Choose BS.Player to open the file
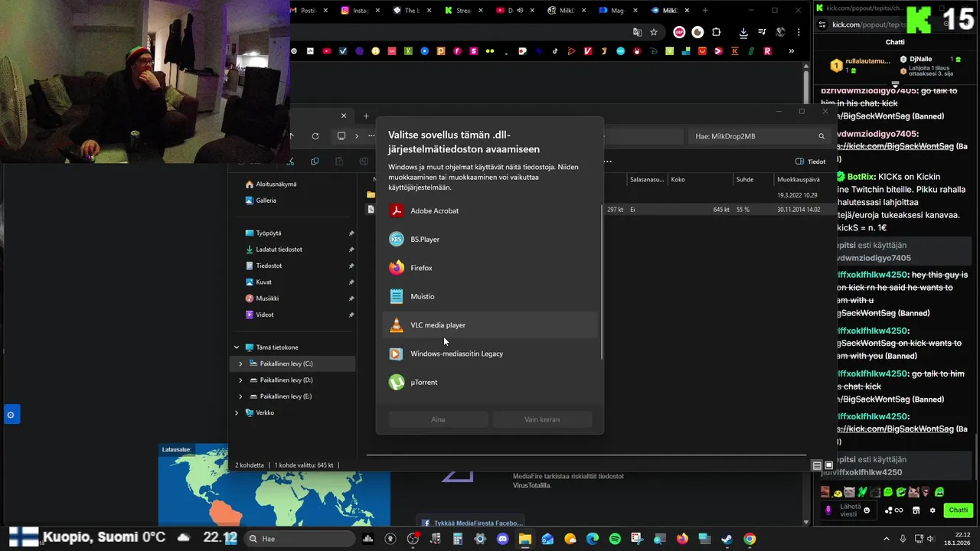980x551 pixels. [490, 240]
